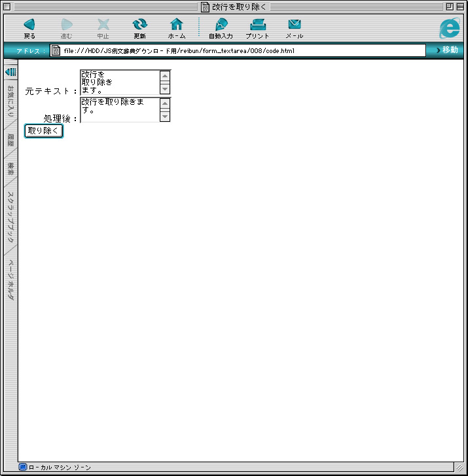Screen dimensions: 468x476
Task: Click the window collapse box in title bar
Action: click(460, 7)
